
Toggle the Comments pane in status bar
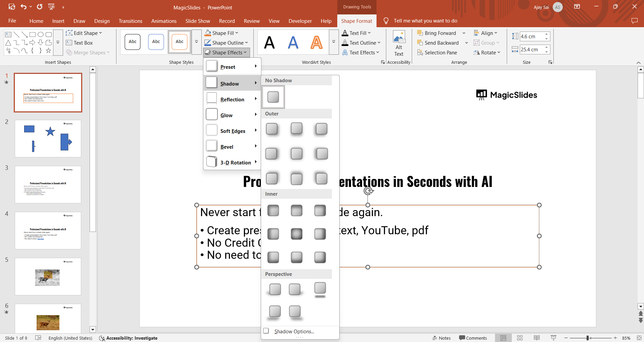tap(473, 338)
